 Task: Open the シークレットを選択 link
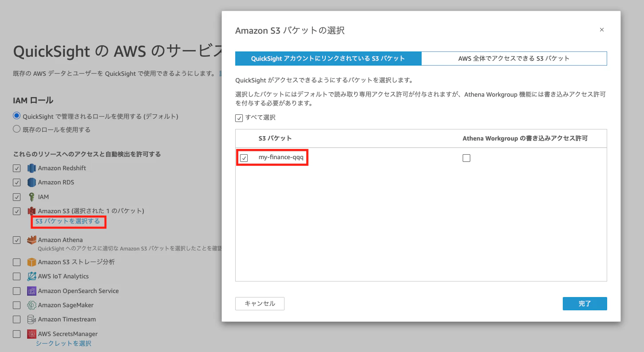coord(63,344)
